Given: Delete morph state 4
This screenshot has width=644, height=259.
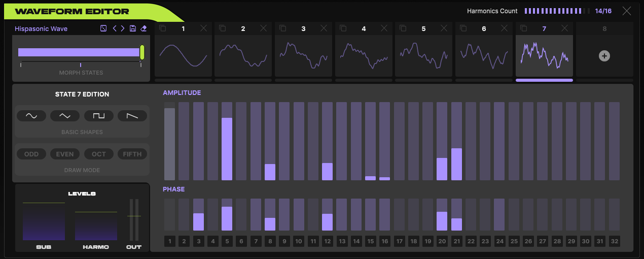Looking at the screenshot, I should coord(384,28).
